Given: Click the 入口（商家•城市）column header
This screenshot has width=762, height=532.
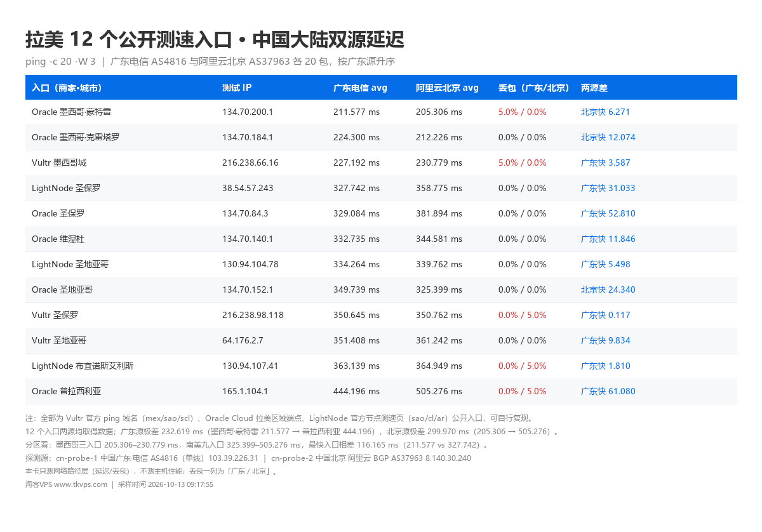Looking at the screenshot, I should [67, 88].
